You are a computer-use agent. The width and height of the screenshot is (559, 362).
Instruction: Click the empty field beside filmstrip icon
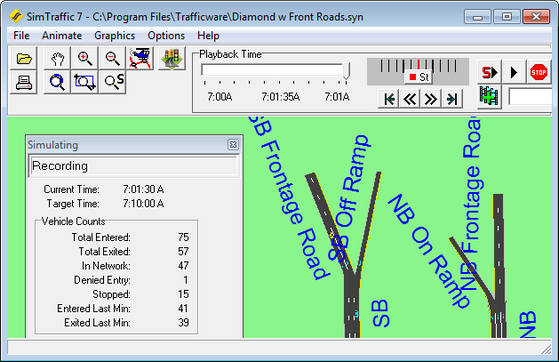tap(530, 97)
